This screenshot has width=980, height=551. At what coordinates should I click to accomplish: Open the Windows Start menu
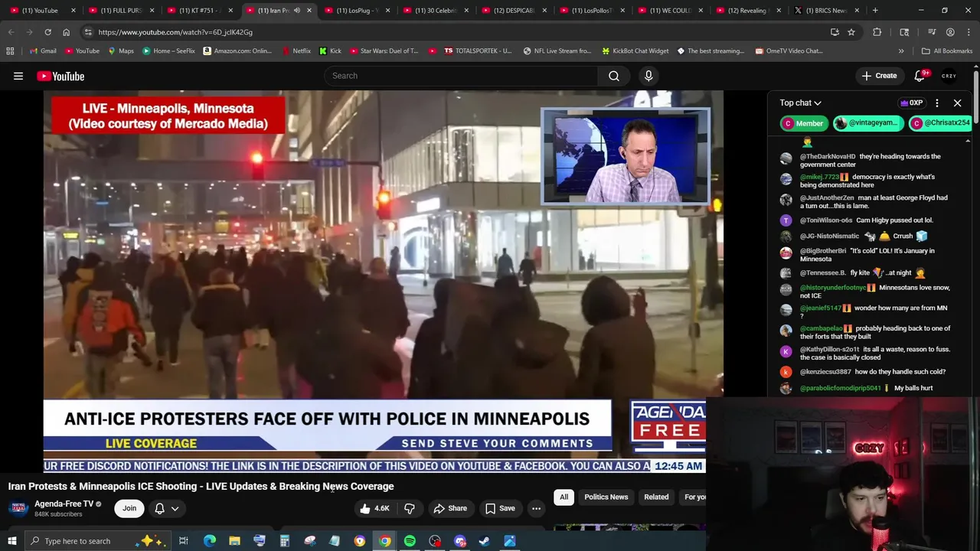[x=11, y=541]
